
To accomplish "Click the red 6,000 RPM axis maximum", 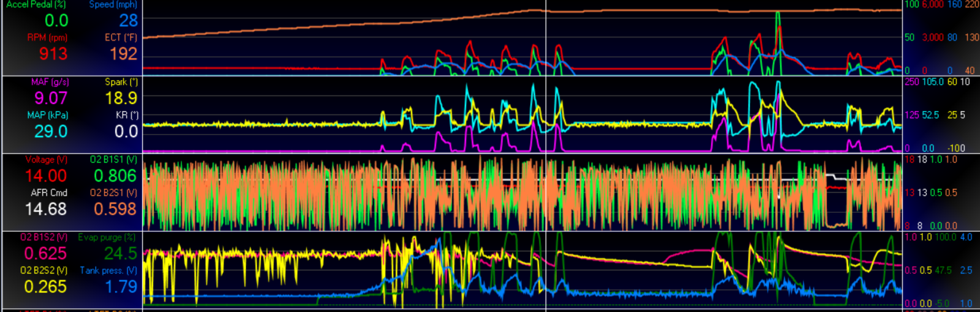I will [x=933, y=4].
